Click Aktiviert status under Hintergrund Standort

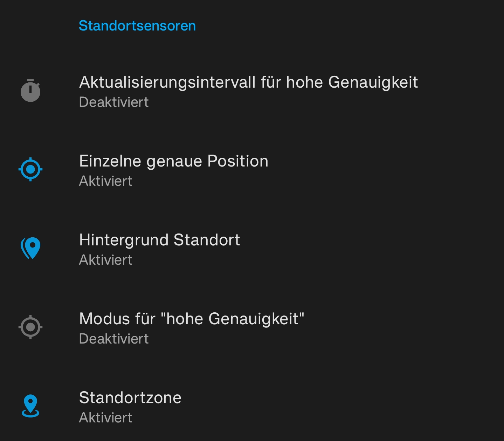tap(106, 260)
